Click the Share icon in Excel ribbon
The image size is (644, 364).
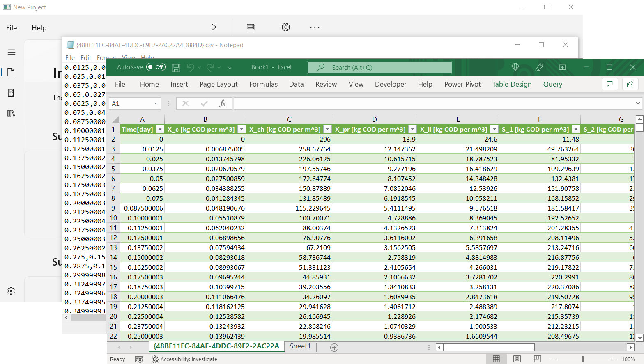630,84
